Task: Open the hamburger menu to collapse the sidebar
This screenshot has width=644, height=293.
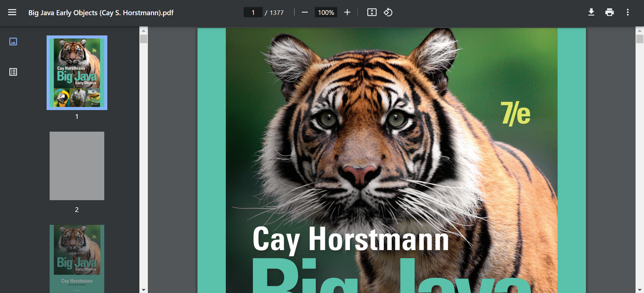Action: pos(12,12)
